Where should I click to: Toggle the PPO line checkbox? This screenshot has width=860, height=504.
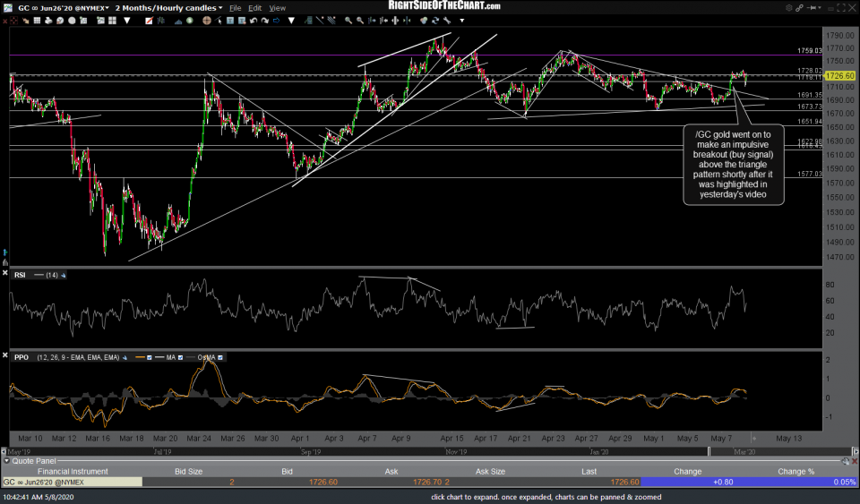click(x=149, y=357)
